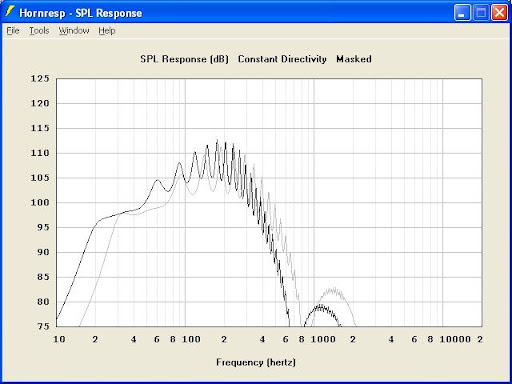This screenshot has height=384, width=512.
Task: Click the 90 value on dB axis
Action: point(43,252)
